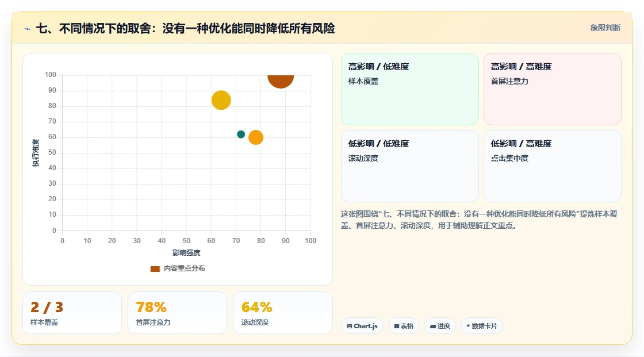Screen dimensions: 644x357
Task: Click the 影响强度 x-axis title
Action: point(186,252)
